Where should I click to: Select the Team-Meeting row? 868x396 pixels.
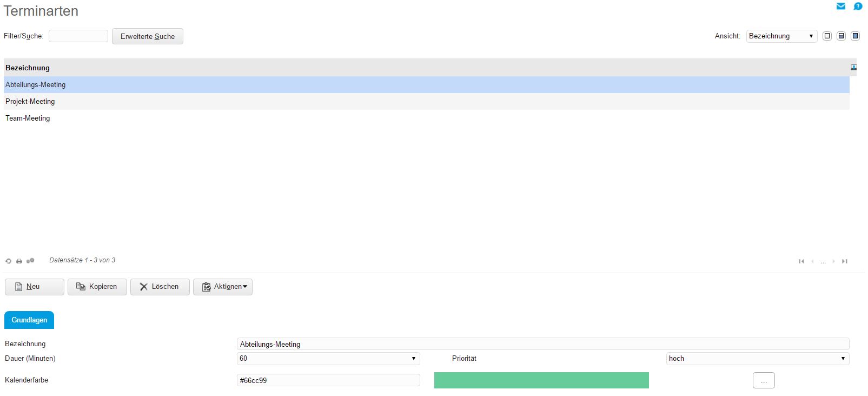(427, 118)
